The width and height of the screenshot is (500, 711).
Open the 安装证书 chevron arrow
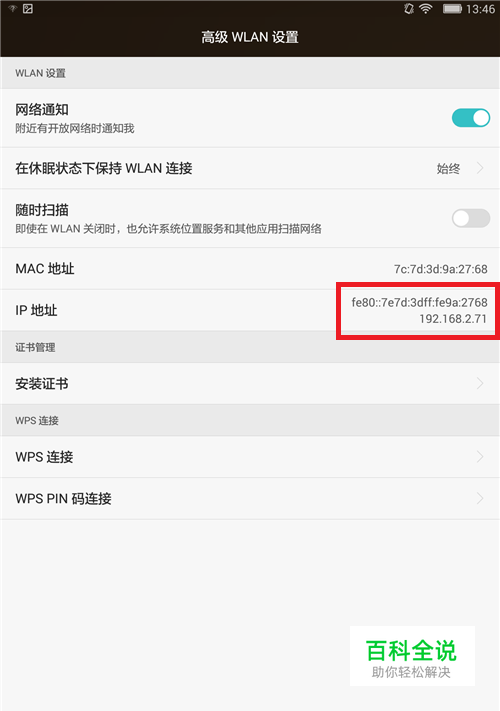point(480,384)
